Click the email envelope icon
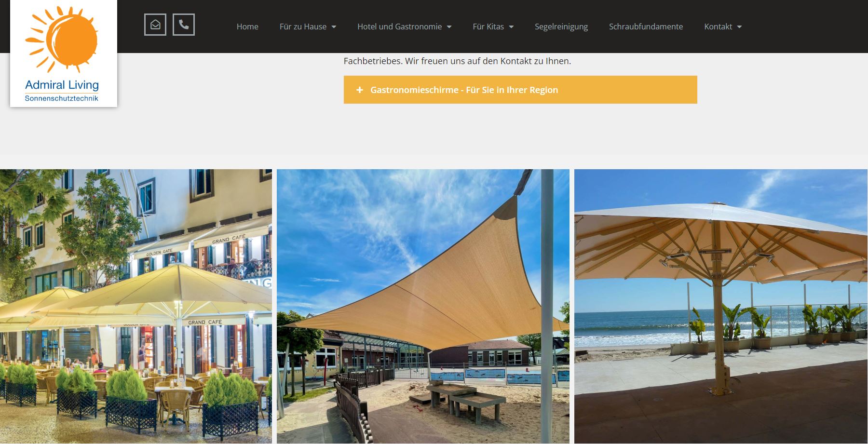Screen dimensions: 868x444 click(x=155, y=25)
